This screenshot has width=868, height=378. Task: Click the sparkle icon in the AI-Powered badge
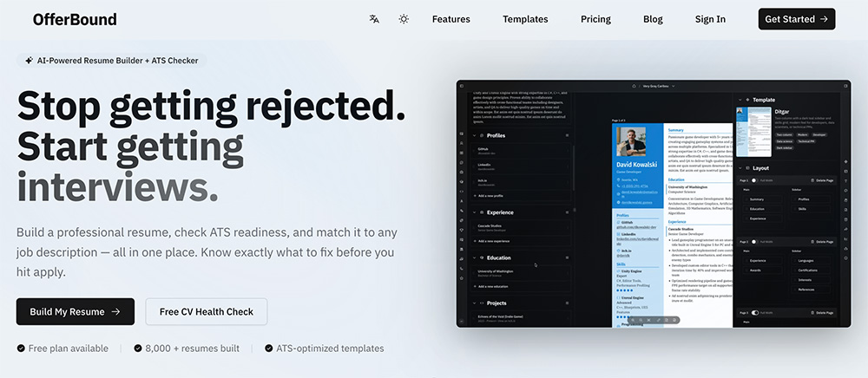[30, 61]
